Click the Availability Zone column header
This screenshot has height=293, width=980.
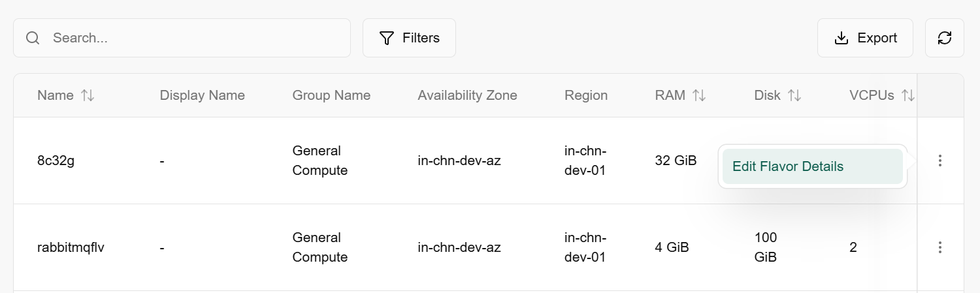467,95
